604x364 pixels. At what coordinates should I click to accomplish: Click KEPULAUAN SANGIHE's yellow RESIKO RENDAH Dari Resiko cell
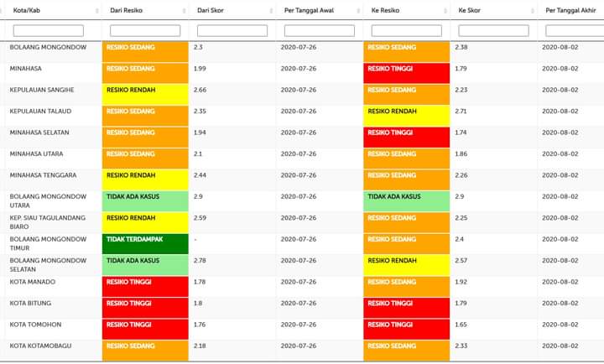click(145, 95)
